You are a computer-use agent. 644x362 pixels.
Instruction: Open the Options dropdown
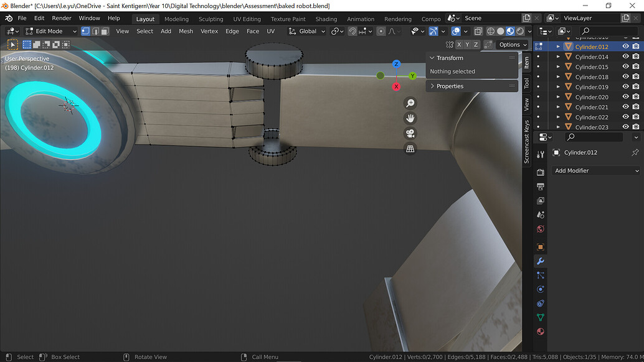tap(513, 45)
